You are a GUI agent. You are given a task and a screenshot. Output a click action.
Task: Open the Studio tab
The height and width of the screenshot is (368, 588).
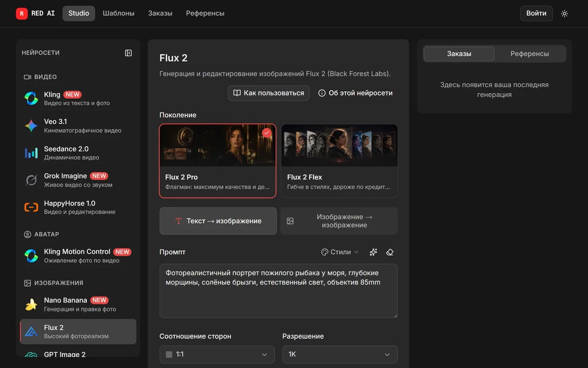(x=79, y=13)
